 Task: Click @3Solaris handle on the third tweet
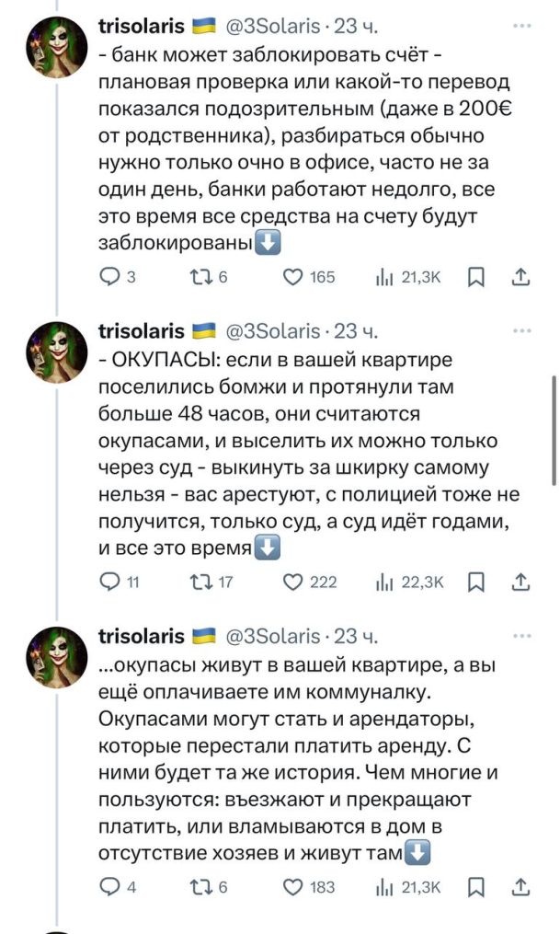(x=272, y=636)
